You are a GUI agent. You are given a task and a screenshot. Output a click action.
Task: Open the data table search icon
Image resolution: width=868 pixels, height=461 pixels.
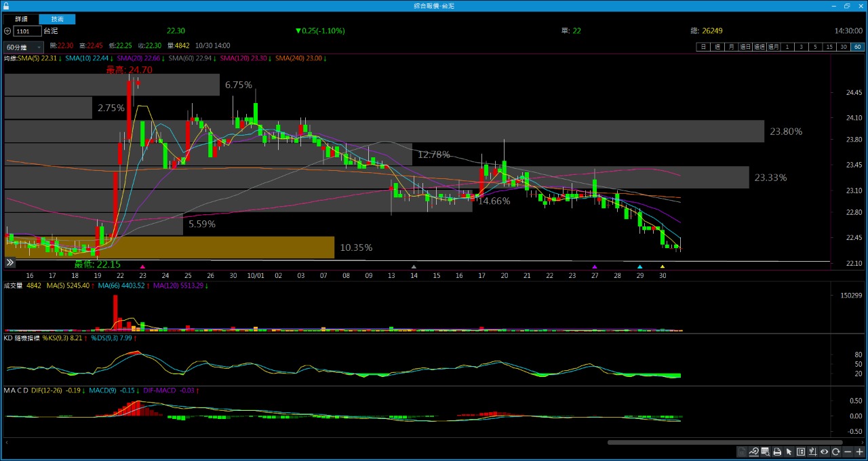[765, 452]
